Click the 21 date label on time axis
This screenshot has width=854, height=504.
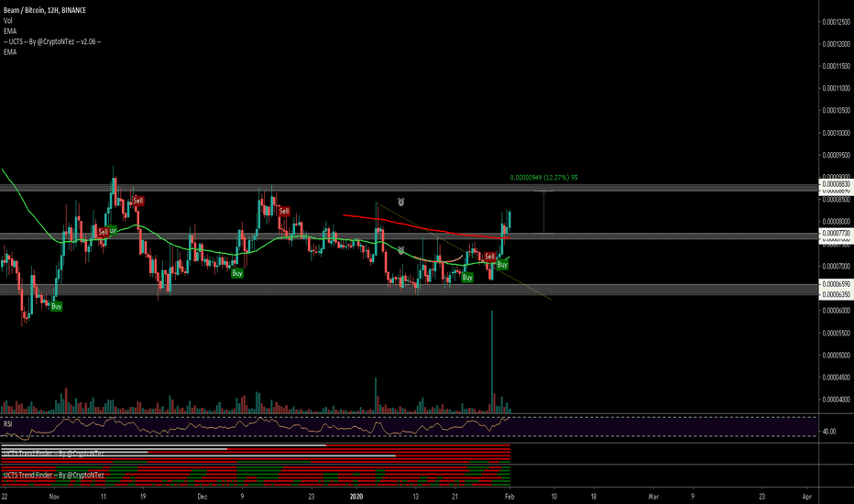tap(454, 497)
